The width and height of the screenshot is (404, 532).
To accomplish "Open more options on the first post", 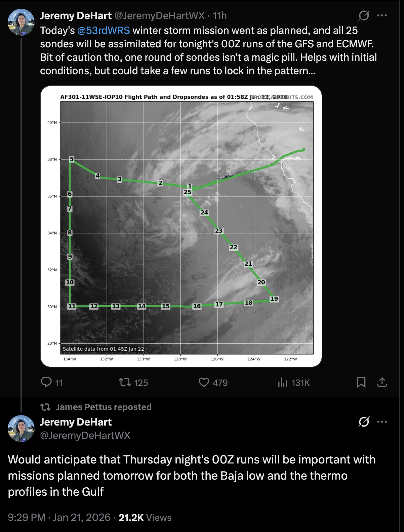I will tap(382, 15).
